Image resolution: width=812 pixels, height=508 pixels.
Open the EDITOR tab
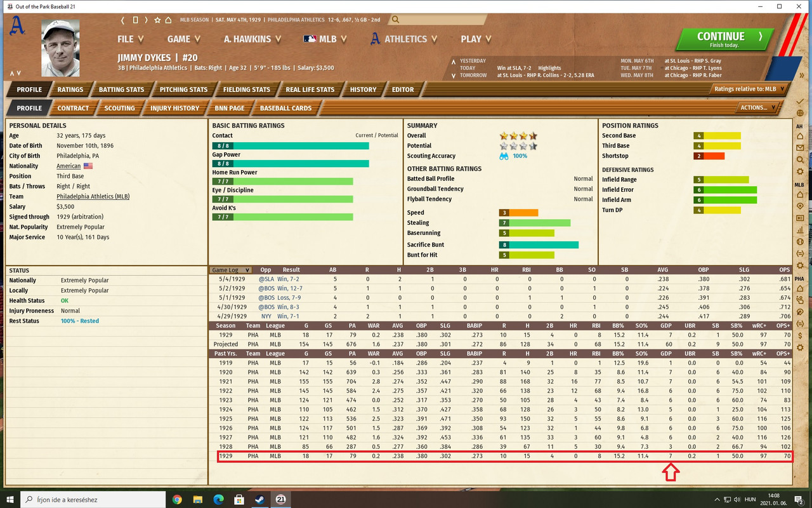click(402, 90)
